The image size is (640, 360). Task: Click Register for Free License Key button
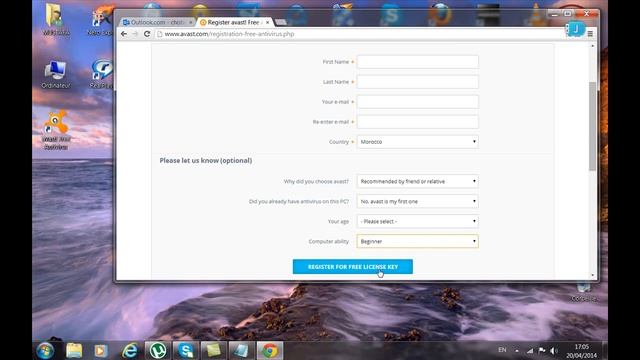(353, 267)
